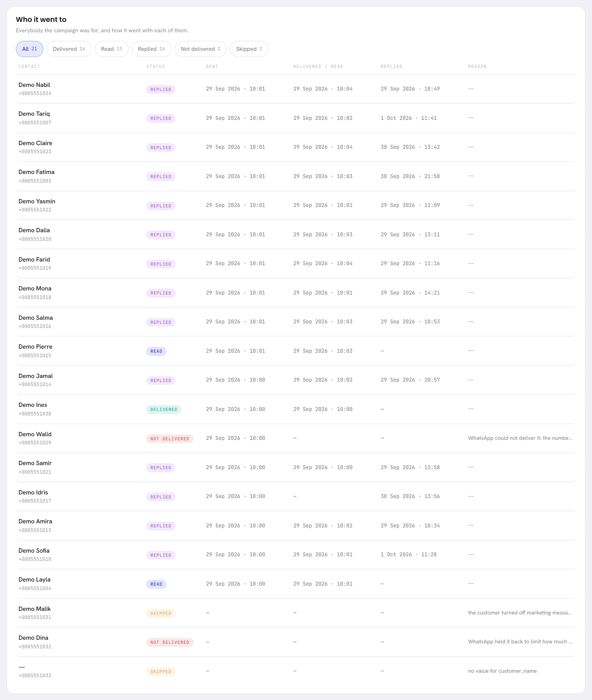Click contact Demo Salma
The width and height of the screenshot is (592, 700).
coord(36,318)
